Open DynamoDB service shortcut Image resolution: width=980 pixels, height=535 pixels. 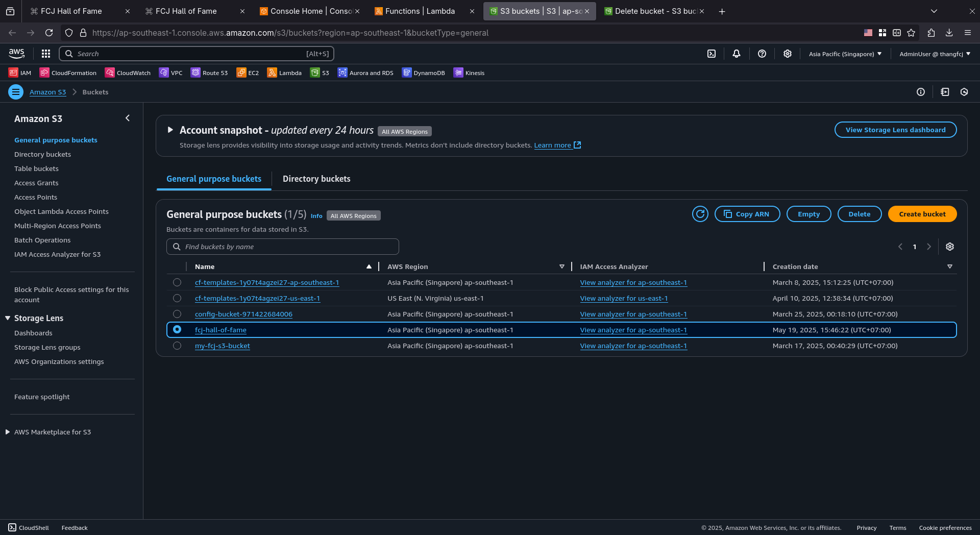pos(424,73)
